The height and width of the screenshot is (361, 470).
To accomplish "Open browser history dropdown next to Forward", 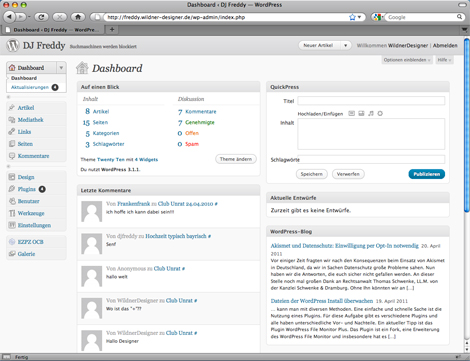I will (x=29, y=17).
